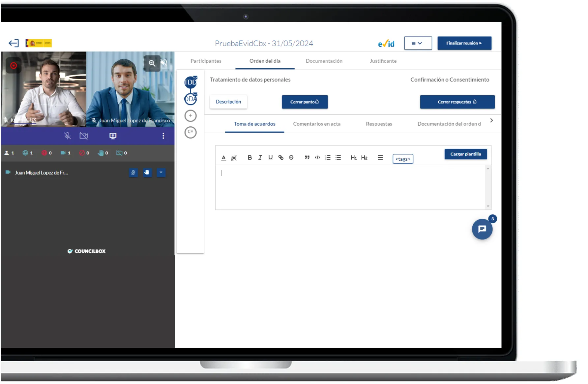Open the chat bubble with 3 messages
588x384 pixels.
(482, 229)
